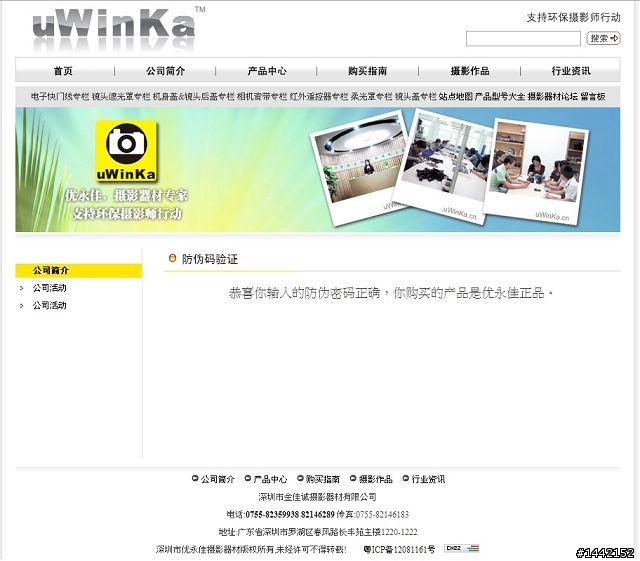Click the 粤ICP备12081161号 registration link
The width and height of the screenshot is (640, 561).
pyautogui.click(x=399, y=549)
